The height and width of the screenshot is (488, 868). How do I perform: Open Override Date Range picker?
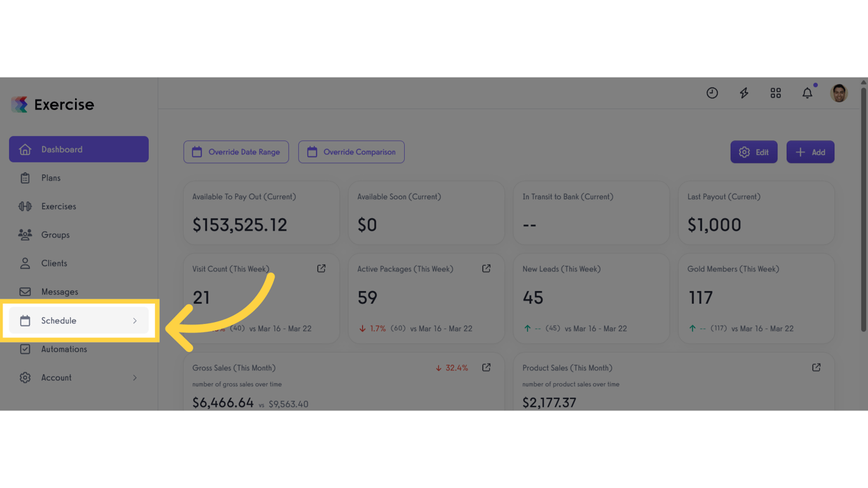[236, 152]
